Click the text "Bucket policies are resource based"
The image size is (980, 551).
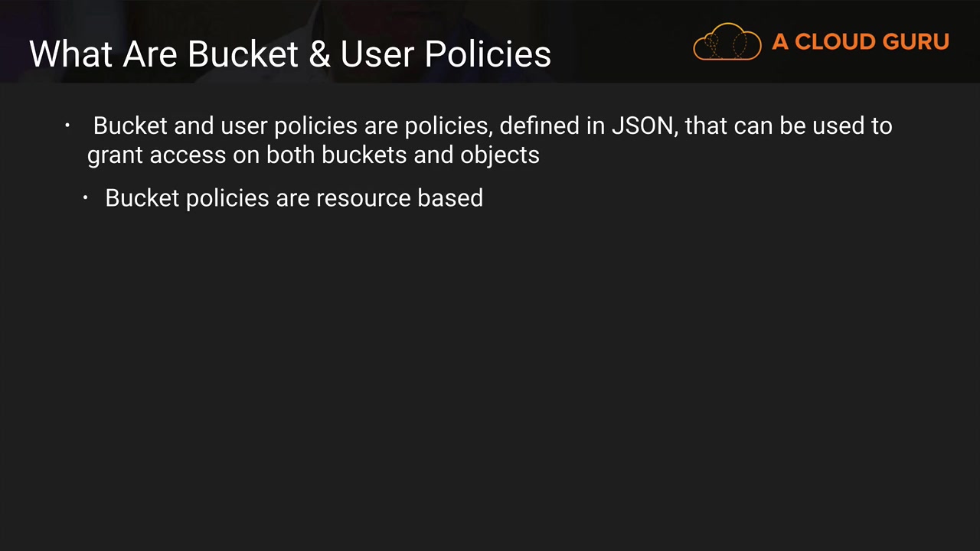(294, 198)
